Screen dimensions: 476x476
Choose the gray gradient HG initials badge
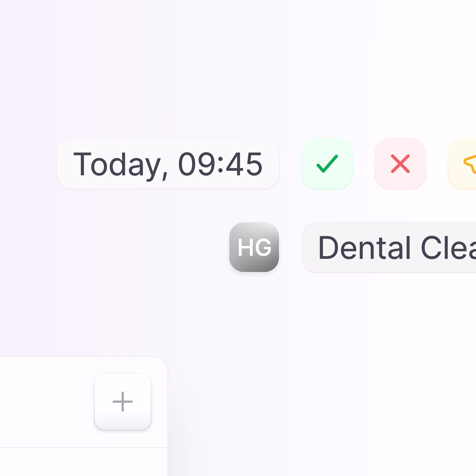pyautogui.click(x=254, y=247)
